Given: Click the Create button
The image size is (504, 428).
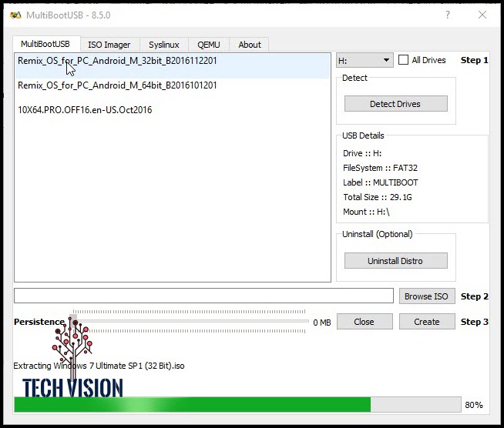Looking at the screenshot, I should point(427,322).
